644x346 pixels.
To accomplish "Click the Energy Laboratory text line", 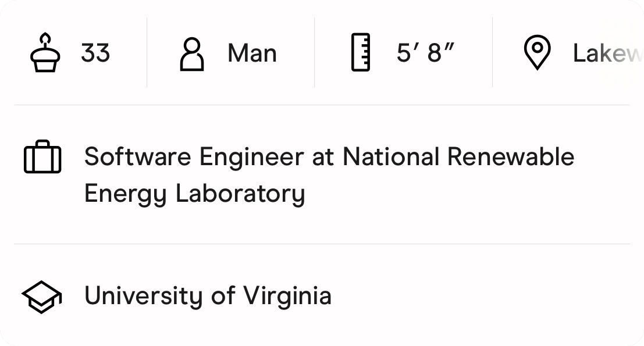I will tap(194, 193).
